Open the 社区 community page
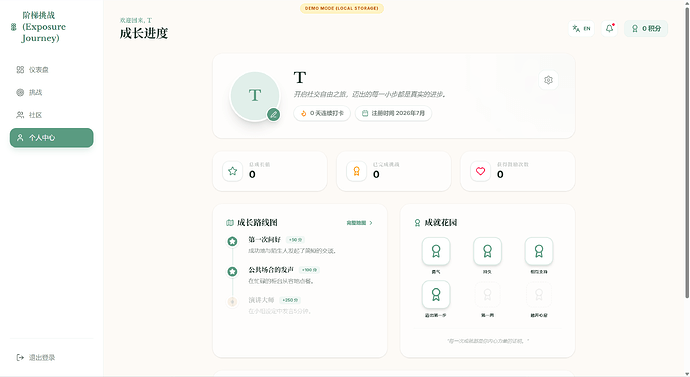This screenshot has height=377, width=690. 51,115
